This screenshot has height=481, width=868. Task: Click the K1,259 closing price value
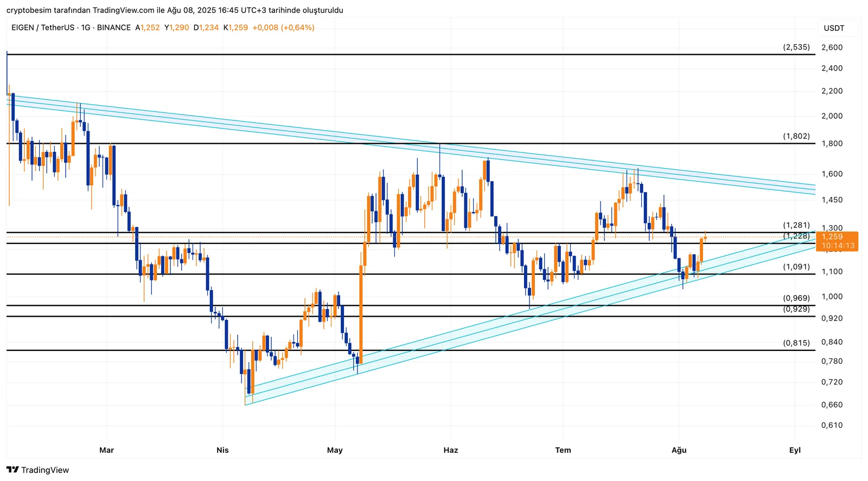coord(235,28)
